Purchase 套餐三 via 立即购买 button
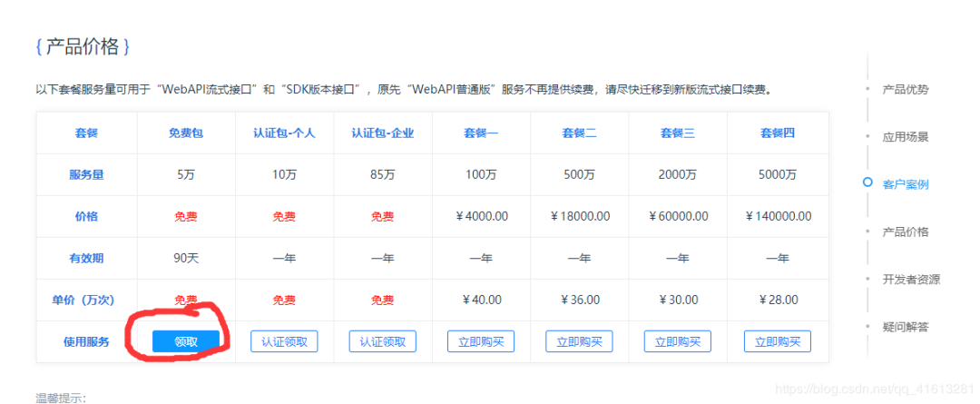Screen dimensions: 980x404 pyautogui.click(x=678, y=341)
